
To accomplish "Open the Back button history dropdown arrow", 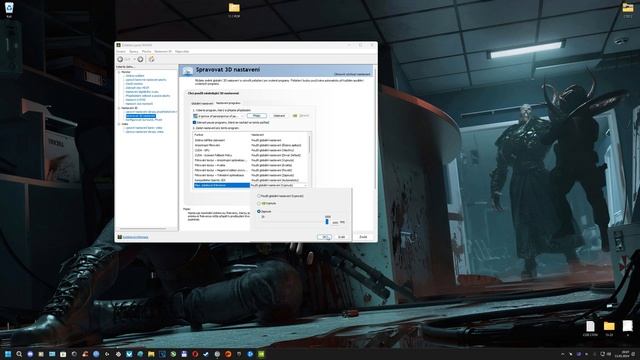I will click(134, 60).
